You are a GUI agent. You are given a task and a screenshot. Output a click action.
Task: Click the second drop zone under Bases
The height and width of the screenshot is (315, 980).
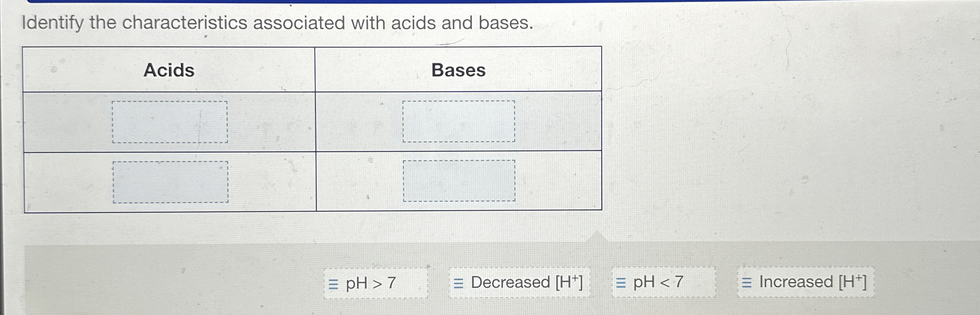(459, 181)
